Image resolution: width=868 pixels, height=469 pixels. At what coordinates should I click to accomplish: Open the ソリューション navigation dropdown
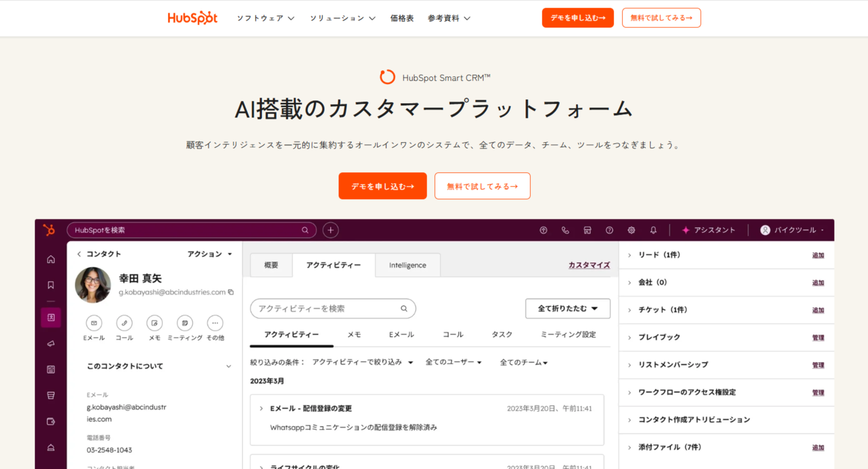coord(343,18)
